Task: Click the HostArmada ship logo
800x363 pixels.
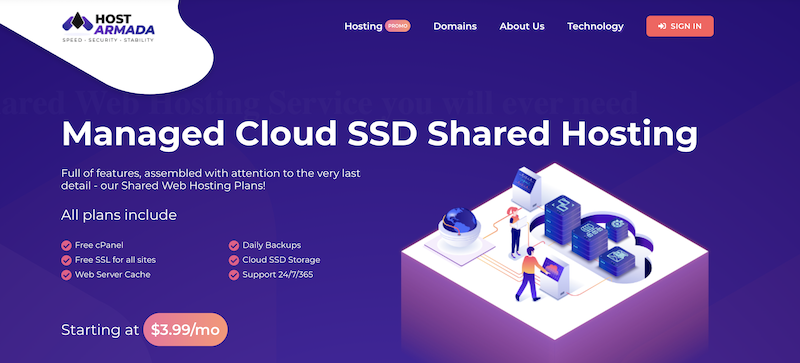Action: pyautogui.click(x=78, y=21)
